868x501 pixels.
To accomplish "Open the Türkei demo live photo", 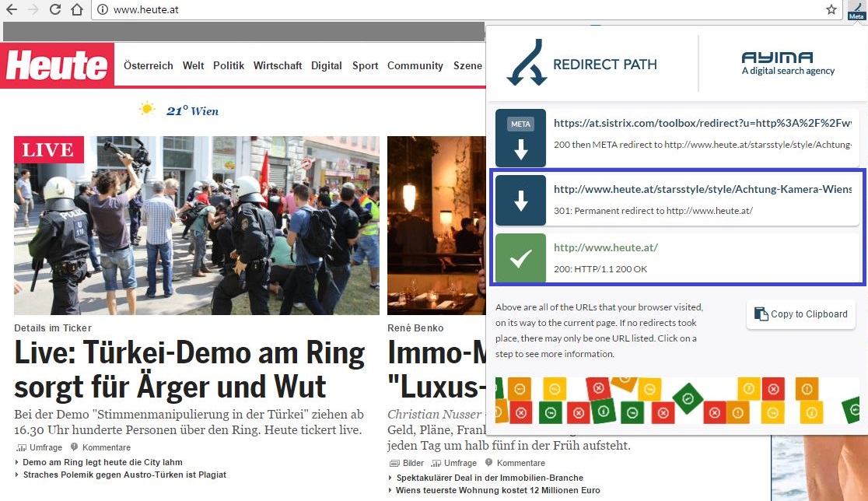I will coord(197,226).
